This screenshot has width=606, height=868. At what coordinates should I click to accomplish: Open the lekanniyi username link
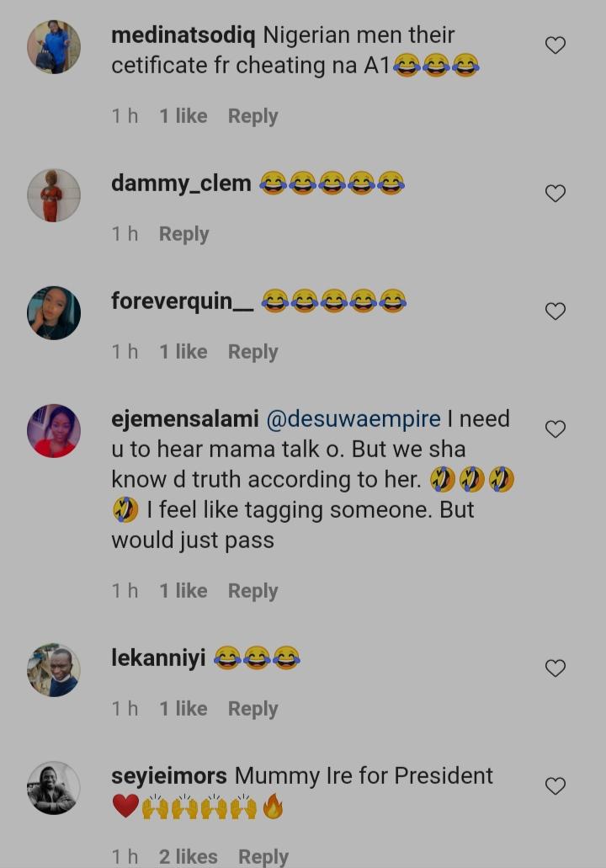pyautogui.click(x=158, y=658)
